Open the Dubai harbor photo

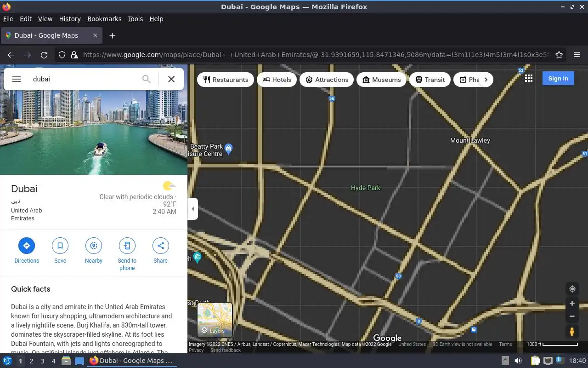pos(94,132)
